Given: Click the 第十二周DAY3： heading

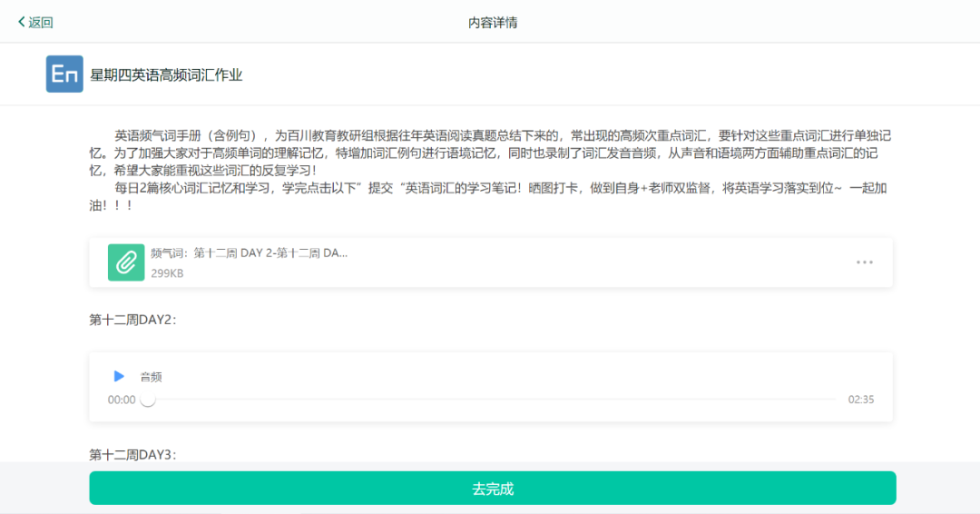Looking at the screenshot, I should pyautogui.click(x=132, y=455).
